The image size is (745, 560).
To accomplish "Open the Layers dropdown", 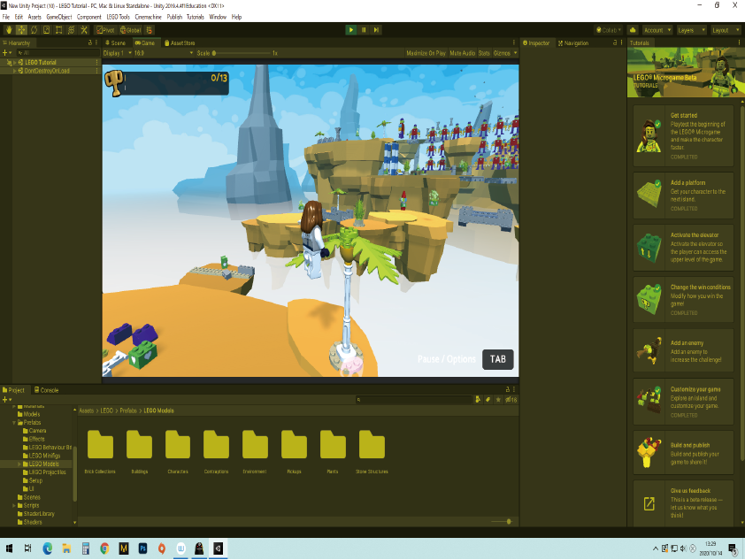I will point(691,30).
